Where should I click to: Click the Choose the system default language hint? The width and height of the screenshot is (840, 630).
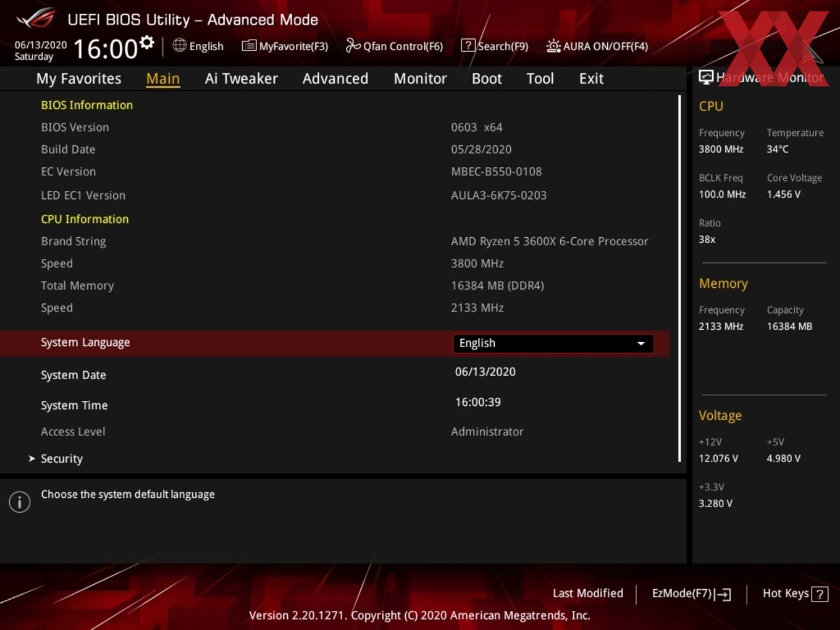[x=128, y=494]
